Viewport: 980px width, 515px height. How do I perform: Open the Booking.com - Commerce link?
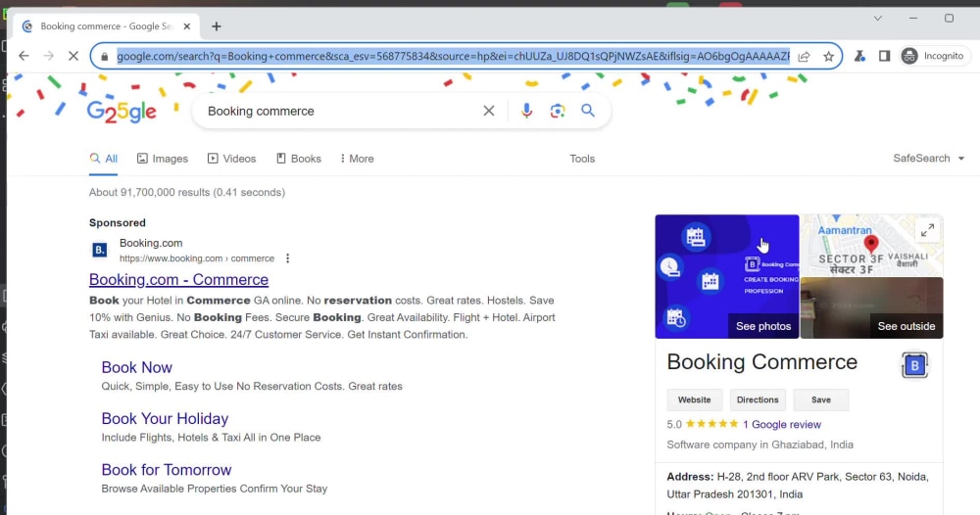click(x=178, y=280)
